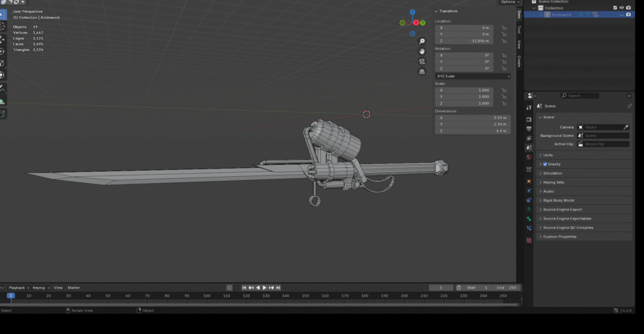The height and width of the screenshot is (334, 644).
Task: Expand the Source Engine Export panel
Action: [562, 209]
